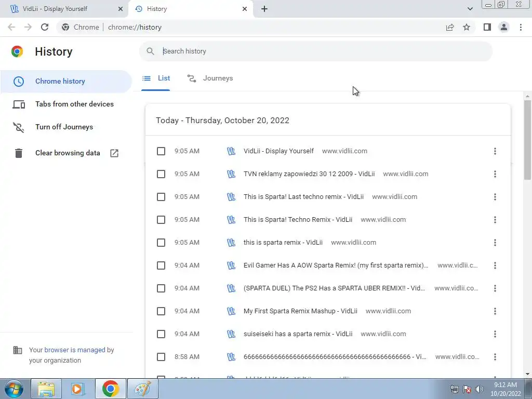Click the chrome://history address bar

[x=251, y=27]
